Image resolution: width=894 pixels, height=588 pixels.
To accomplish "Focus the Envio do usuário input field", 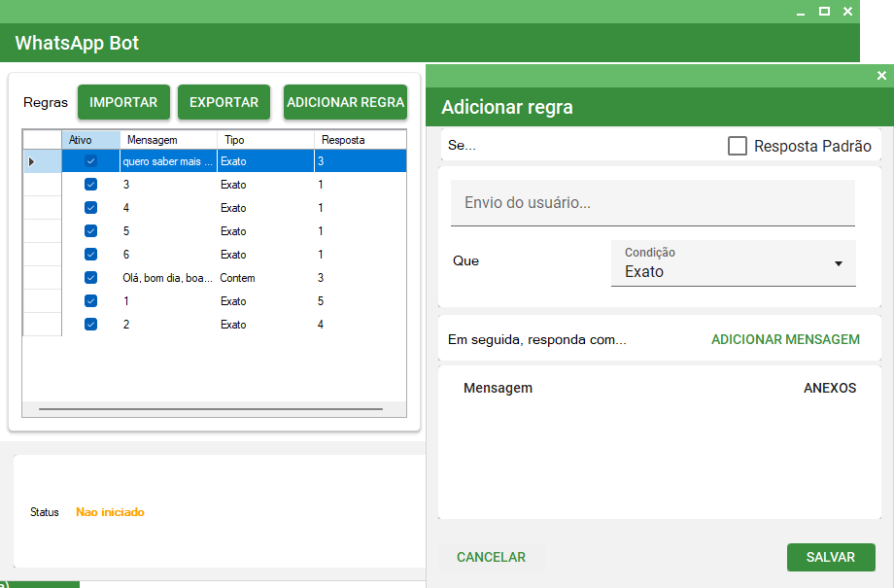I will [x=652, y=203].
